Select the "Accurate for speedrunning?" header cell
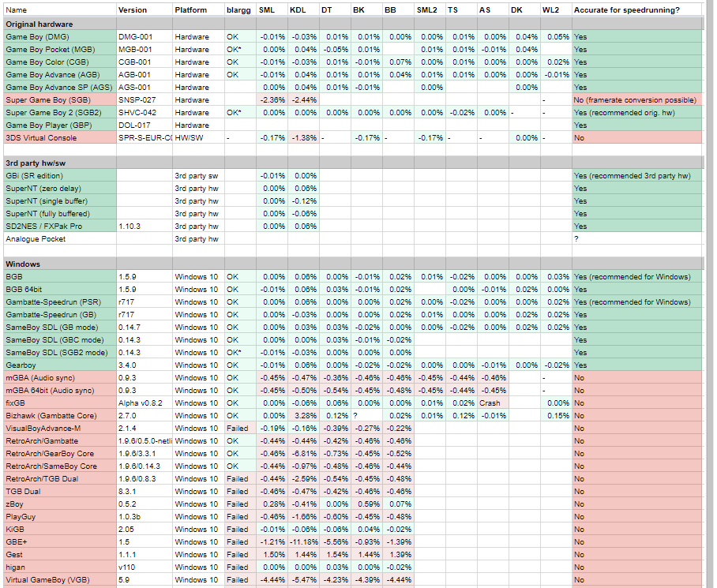Viewport: 717px width, 588px height. click(637, 9)
